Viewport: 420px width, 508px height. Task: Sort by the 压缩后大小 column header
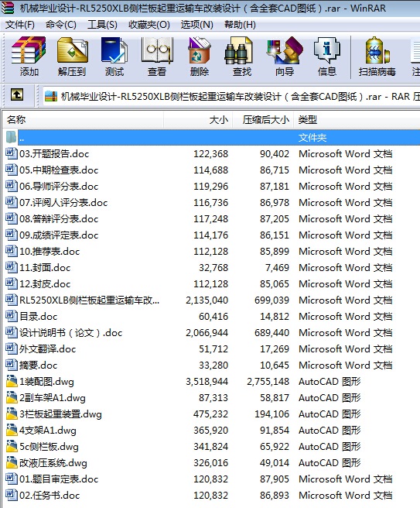tap(263, 120)
